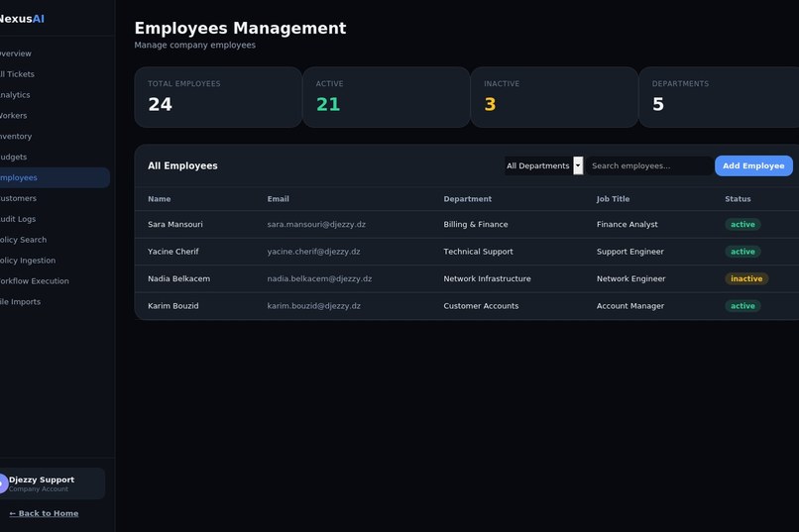Go to All Tickets in sidebar
This screenshot has width=799, height=532.
point(17,74)
